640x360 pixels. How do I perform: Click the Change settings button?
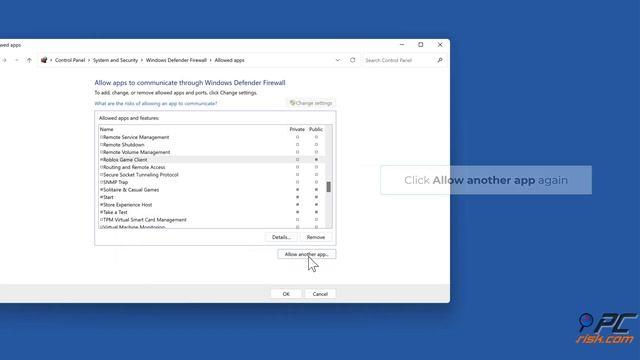311,103
